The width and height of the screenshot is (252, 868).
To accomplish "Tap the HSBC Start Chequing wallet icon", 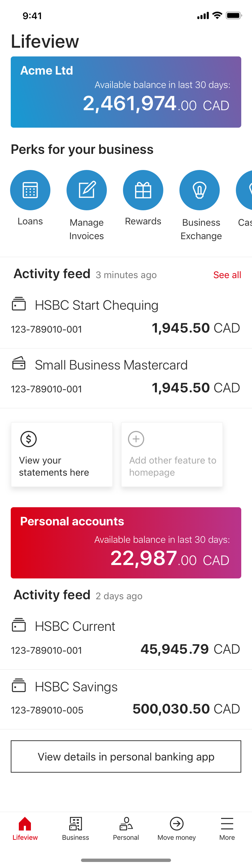I will 19,304.
